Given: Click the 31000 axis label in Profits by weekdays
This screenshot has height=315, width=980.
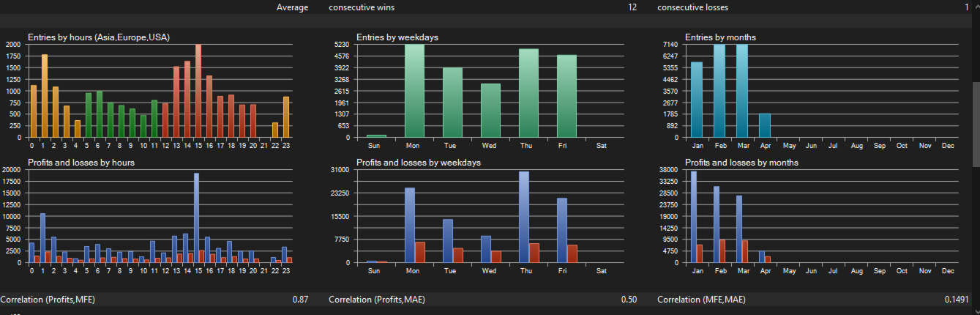Looking at the screenshot, I should point(339,169).
